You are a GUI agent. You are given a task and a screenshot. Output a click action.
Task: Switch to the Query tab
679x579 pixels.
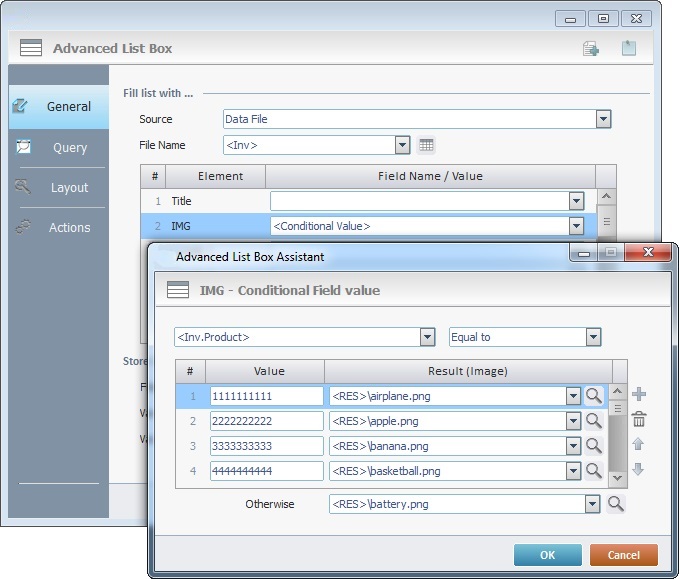coord(69,147)
